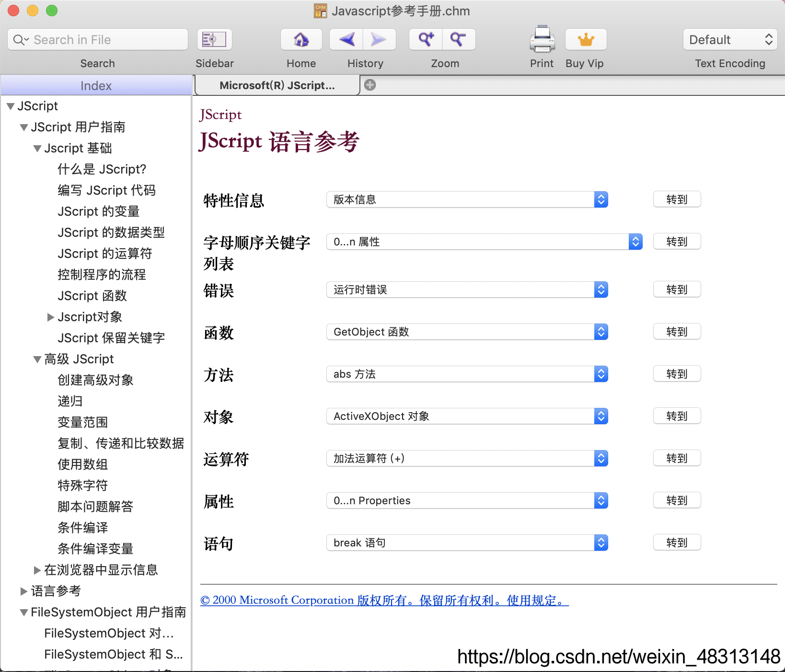Open the Text Encoding Default dropdown

[x=730, y=39]
